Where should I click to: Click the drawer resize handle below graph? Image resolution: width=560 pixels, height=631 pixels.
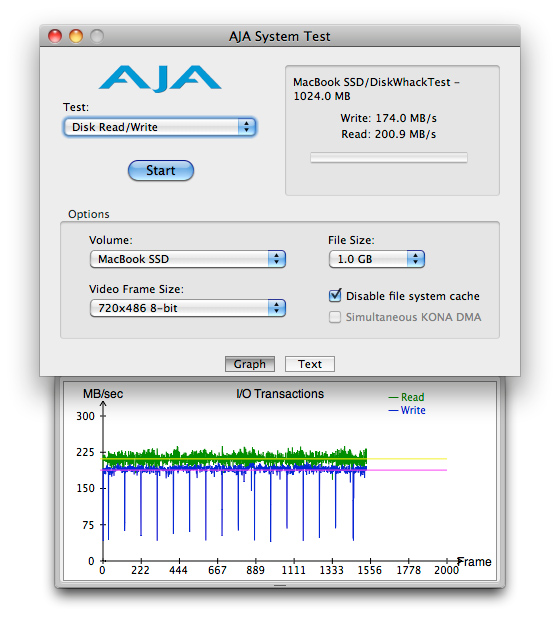click(x=280, y=586)
